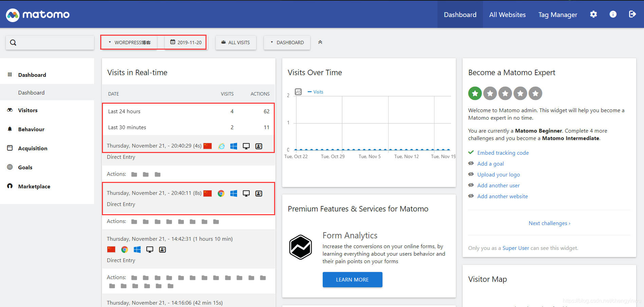Click the Matomo logo
The height and width of the screenshot is (307, 644).
(x=38, y=15)
